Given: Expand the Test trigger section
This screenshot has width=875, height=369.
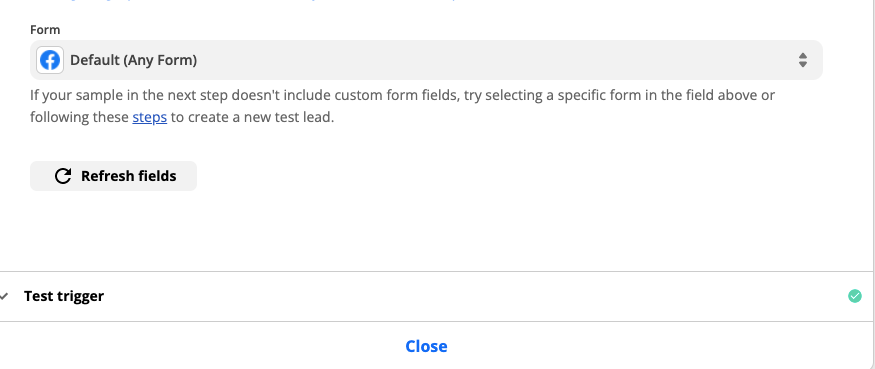Looking at the screenshot, I should (x=435, y=296).
